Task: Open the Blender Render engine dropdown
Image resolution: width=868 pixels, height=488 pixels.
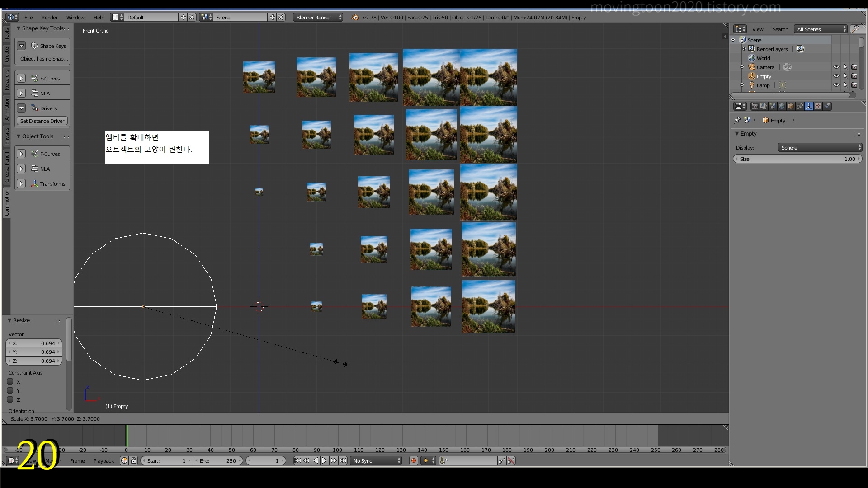Action: click(x=318, y=17)
